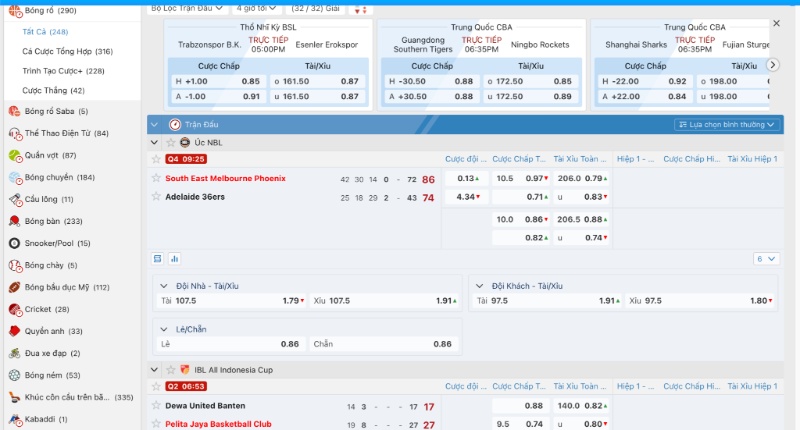The height and width of the screenshot is (430, 800).
Task: Open Quyền anh boxing category
Action: (x=45, y=331)
